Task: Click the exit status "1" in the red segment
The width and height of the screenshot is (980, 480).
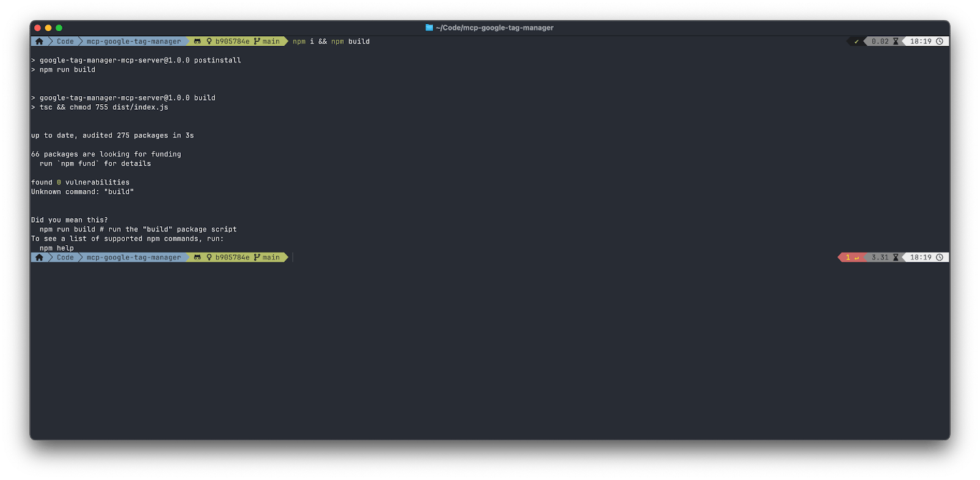Action: point(848,257)
